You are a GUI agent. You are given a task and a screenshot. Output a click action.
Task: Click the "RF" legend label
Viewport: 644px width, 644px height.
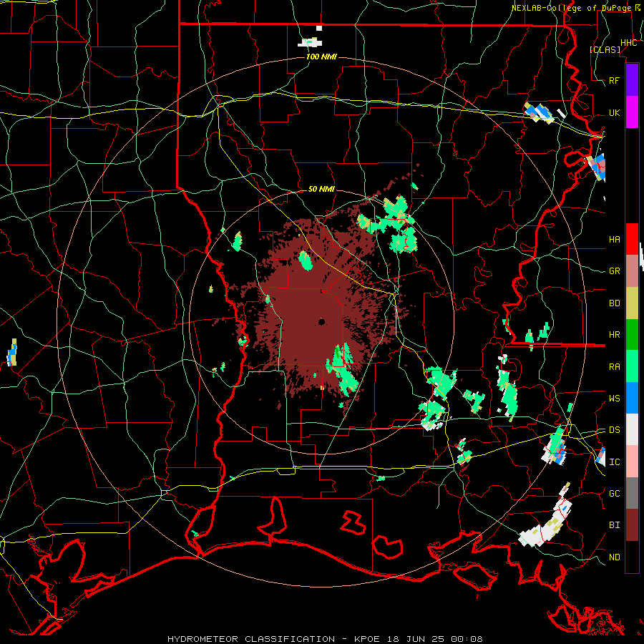point(615,80)
